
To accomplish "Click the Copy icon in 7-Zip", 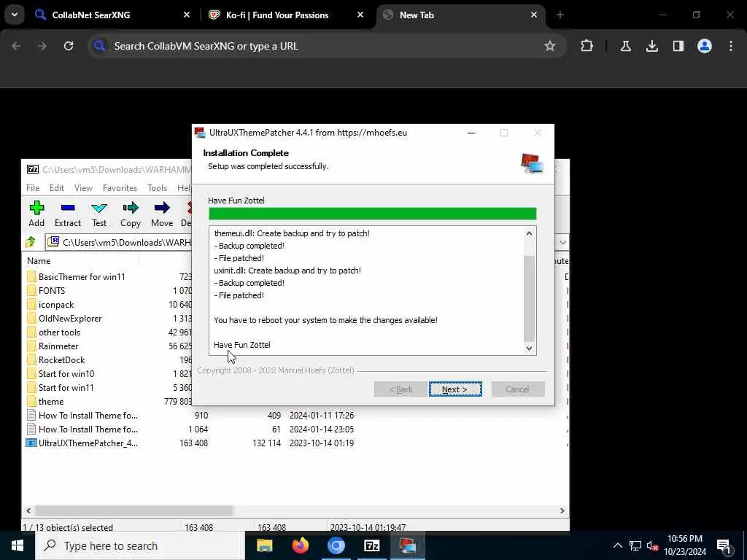I will 131,214.
